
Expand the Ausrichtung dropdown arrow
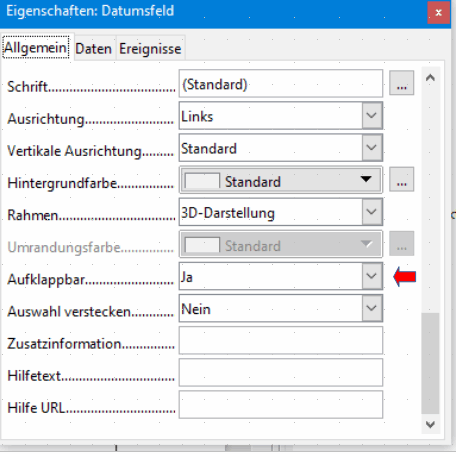point(372,115)
